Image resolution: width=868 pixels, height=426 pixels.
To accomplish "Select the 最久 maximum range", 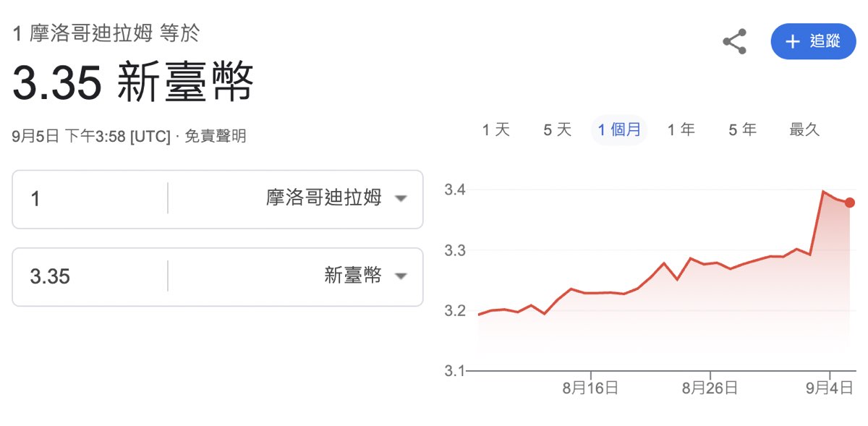I will click(804, 130).
